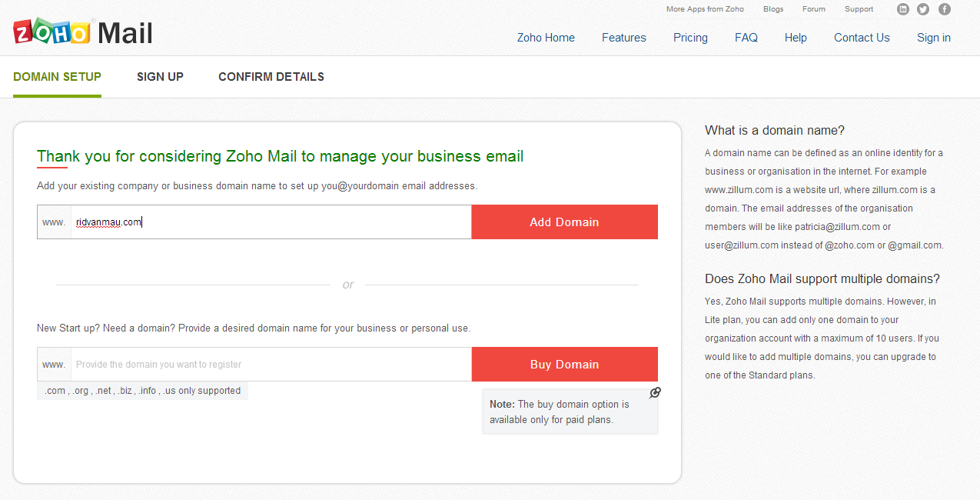Click the 'What is a domain name?' heading

click(775, 130)
